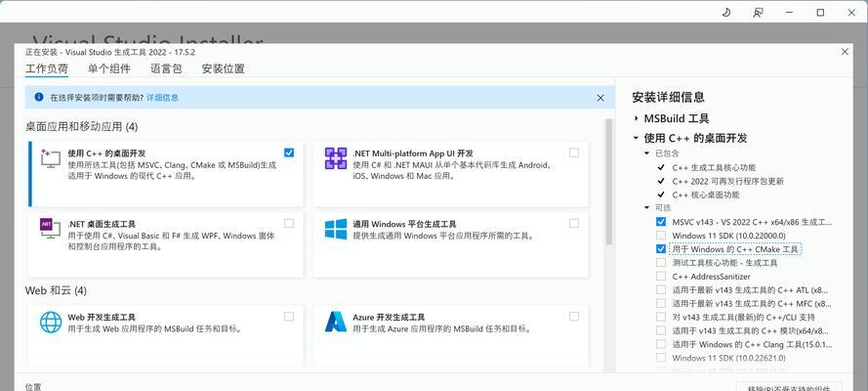Viewport: 868px width, 391px height.
Task: Click the Azure 开发生成工具 logo icon
Action: pos(336,322)
